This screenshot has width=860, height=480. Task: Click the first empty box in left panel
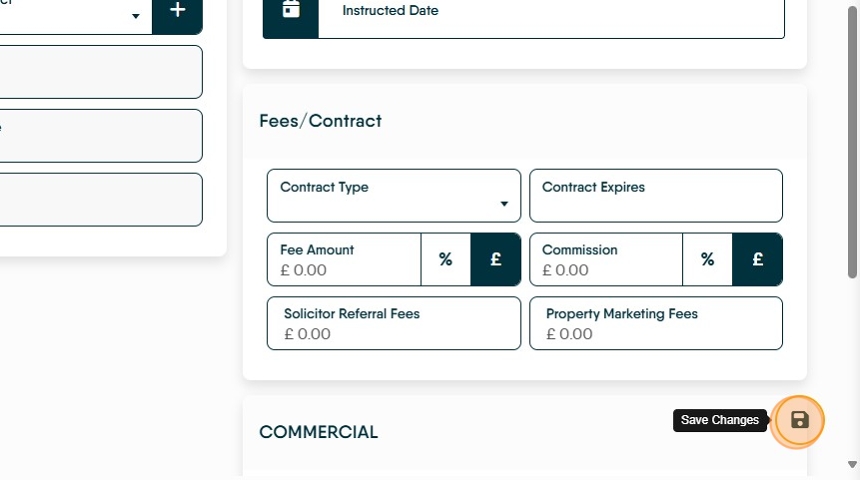click(x=101, y=72)
